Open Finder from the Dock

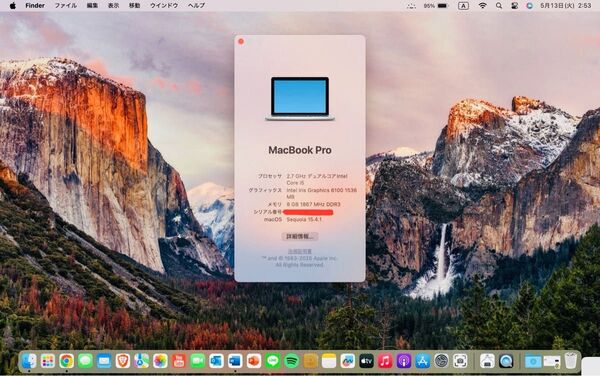[29, 361]
